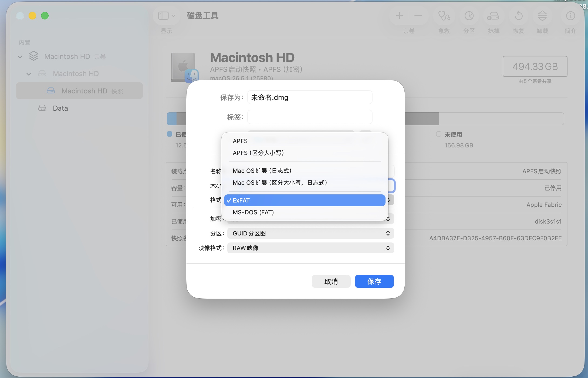Click the snapshot UUID A4DBA37E text

(x=495, y=238)
